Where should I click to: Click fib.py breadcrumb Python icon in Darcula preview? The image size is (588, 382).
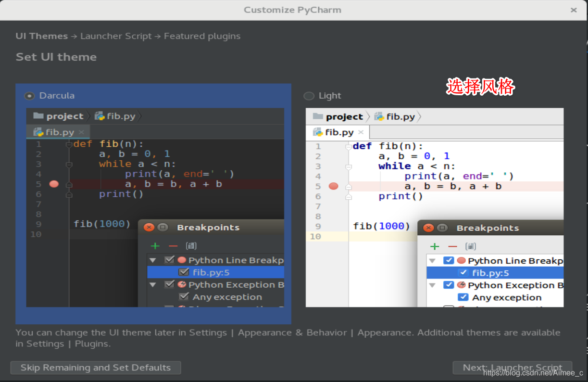(100, 116)
